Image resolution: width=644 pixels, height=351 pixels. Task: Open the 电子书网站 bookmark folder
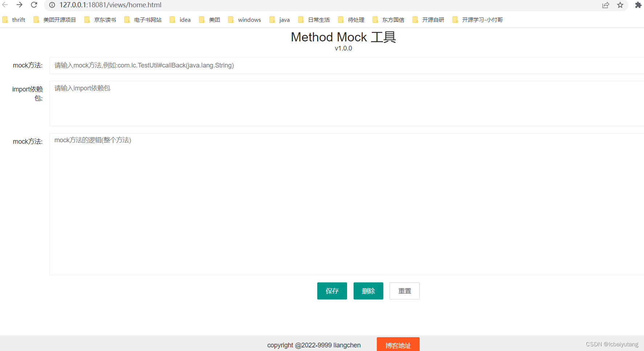pos(143,20)
